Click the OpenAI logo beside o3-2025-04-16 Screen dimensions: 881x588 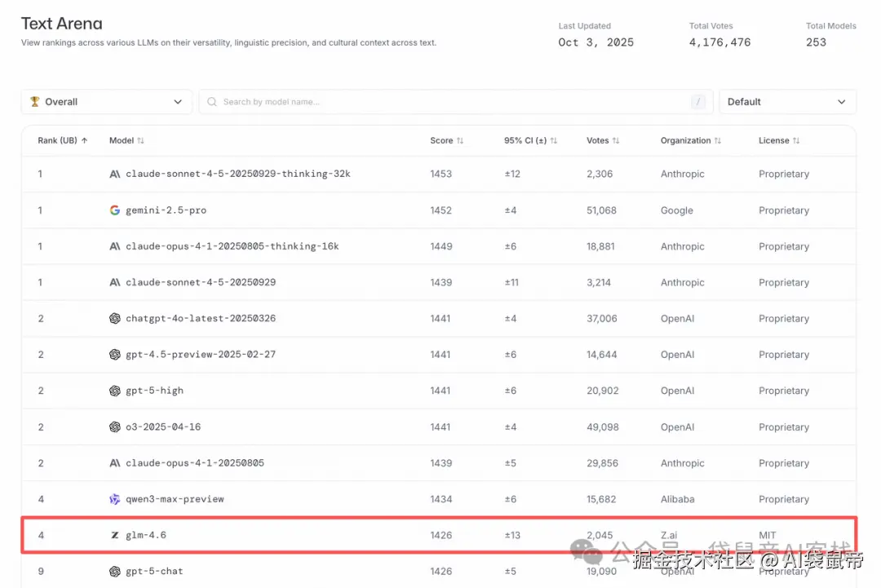(115, 427)
